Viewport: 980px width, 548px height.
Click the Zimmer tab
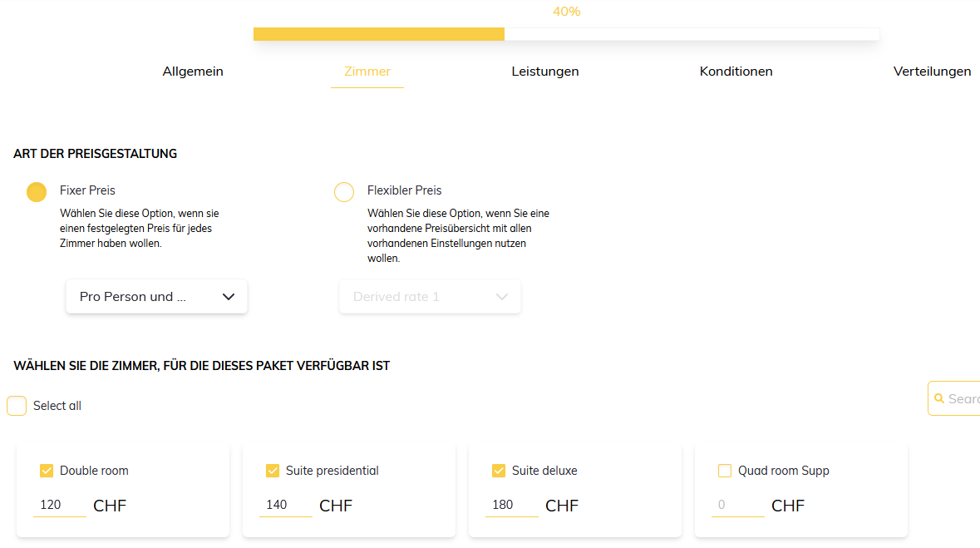(x=367, y=72)
